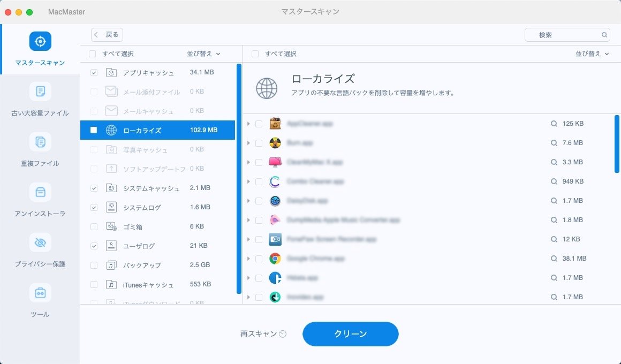Uncheck the アプリキャッシュ checkbox
The height and width of the screenshot is (364, 621).
click(x=94, y=72)
